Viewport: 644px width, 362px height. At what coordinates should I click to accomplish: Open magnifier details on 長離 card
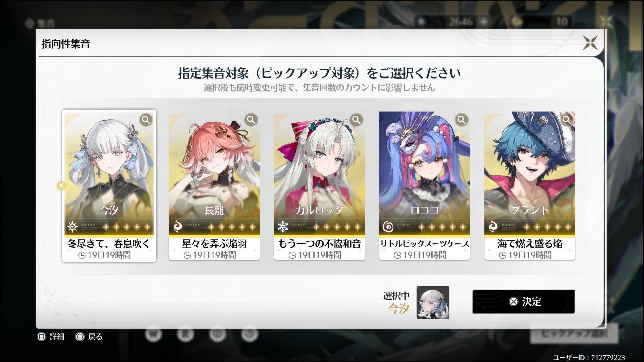251,120
